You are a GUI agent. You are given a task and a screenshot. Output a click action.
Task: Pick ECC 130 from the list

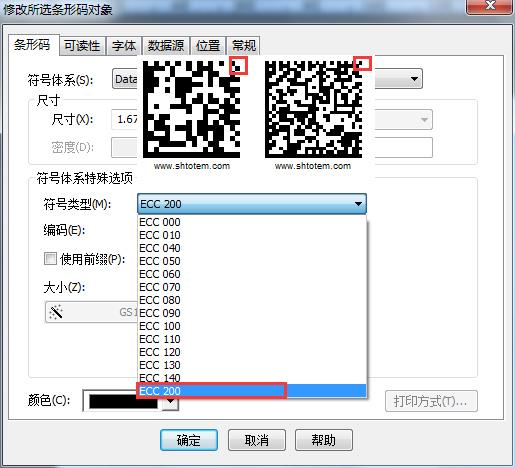[x=252, y=365]
